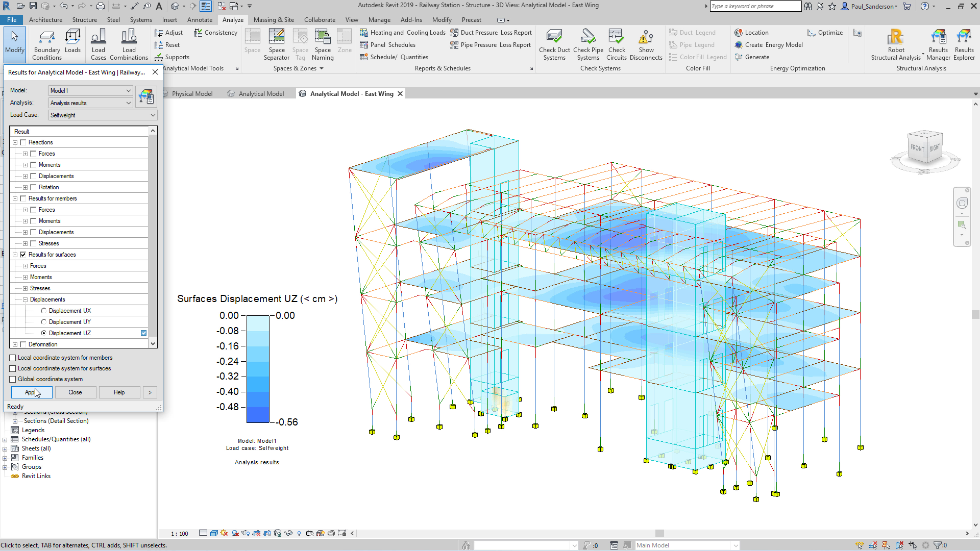The height and width of the screenshot is (551, 980).
Task: Enable the Reactions checkbox
Action: [x=23, y=142]
